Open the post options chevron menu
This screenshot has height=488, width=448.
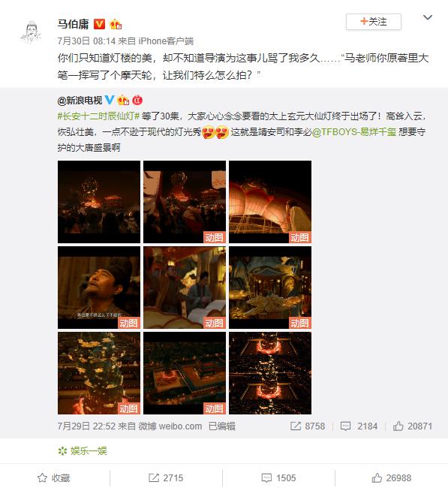point(428,17)
